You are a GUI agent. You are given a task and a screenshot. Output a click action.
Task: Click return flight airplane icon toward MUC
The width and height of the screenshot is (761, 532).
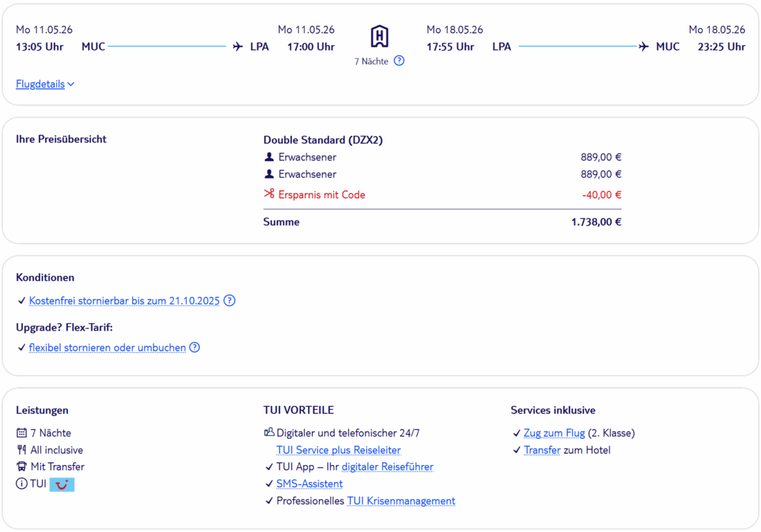tap(643, 47)
